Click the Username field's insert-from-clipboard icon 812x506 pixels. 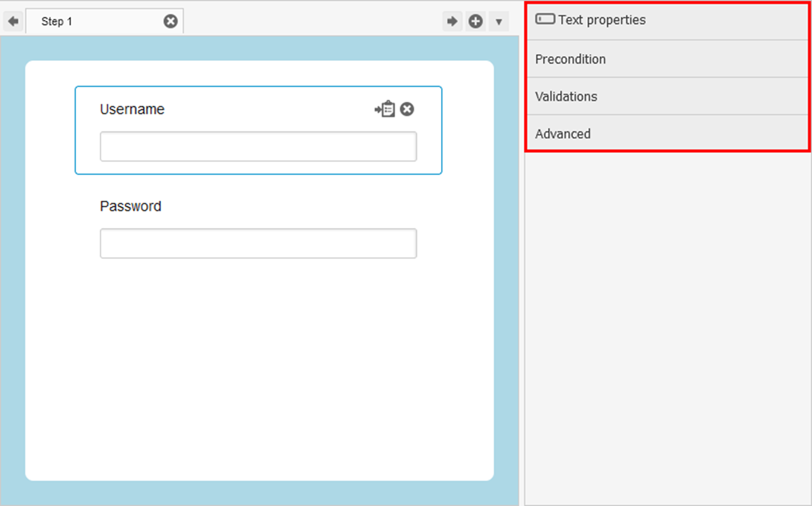coord(385,109)
